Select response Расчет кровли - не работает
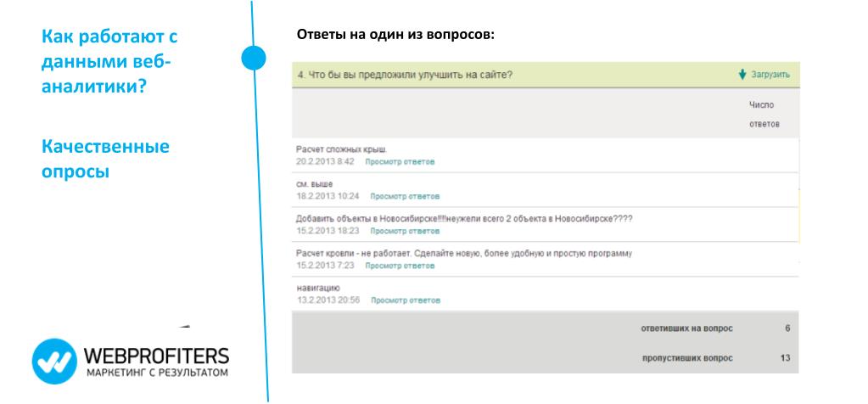 (x=464, y=254)
